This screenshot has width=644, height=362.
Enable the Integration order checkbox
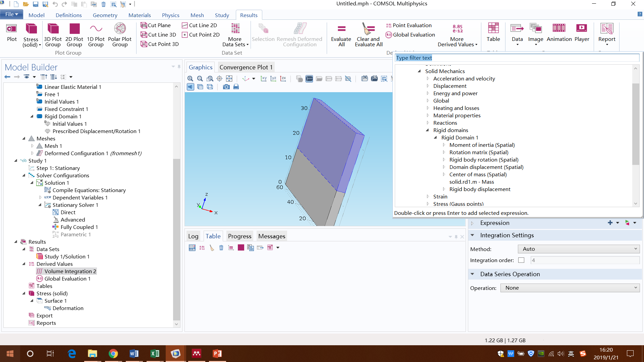(x=521, y=260)
